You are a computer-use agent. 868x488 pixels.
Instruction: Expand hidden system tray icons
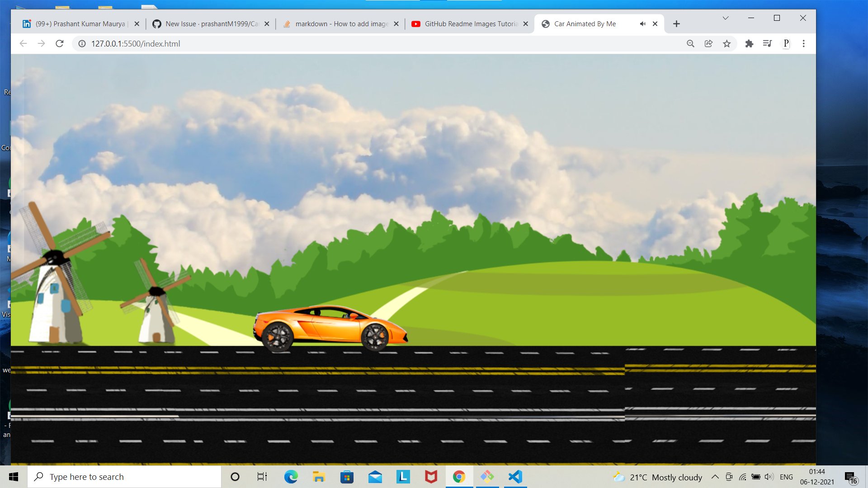(715, 476)
